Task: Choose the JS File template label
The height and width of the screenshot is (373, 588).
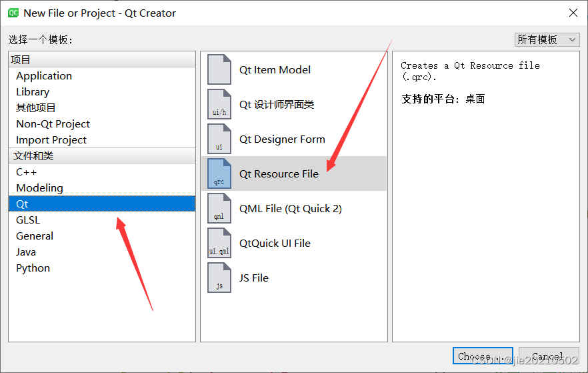Action: tap(254, 278)
